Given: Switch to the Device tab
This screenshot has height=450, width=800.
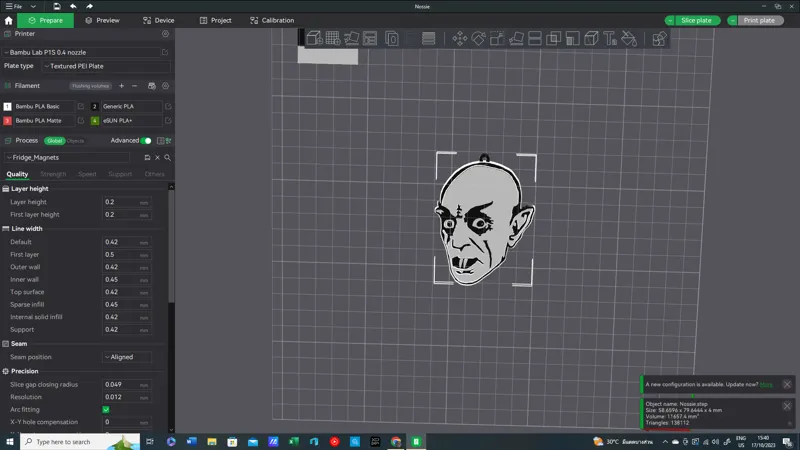Looking at the screenshot, I should (159, 20).
